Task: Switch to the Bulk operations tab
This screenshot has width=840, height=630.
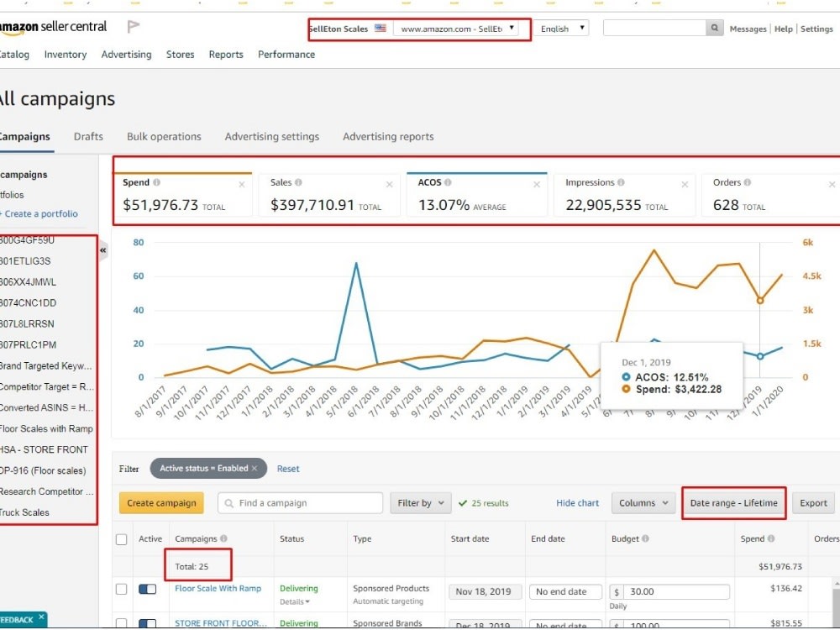Action: 164,137
